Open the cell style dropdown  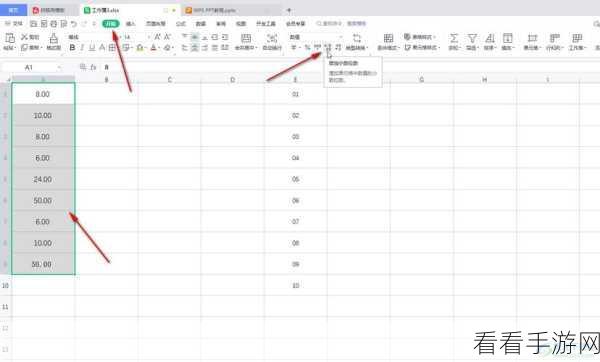coord(422,47)
